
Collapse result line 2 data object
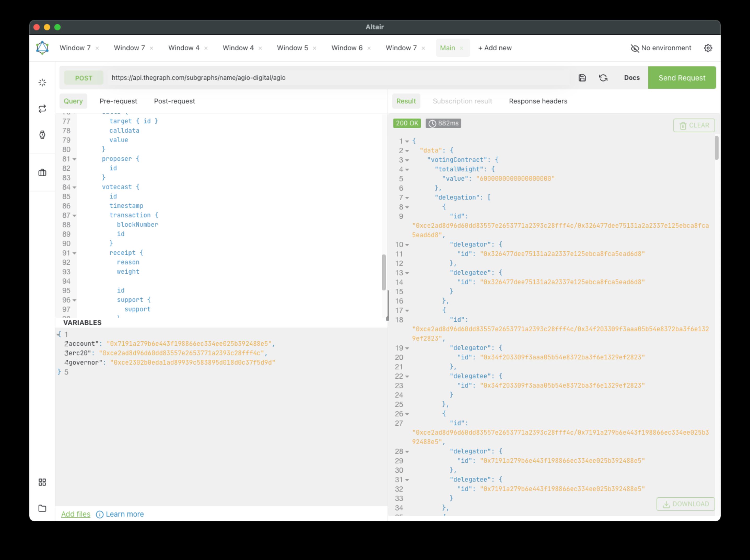pyautogui.click(x=407, y=151)
